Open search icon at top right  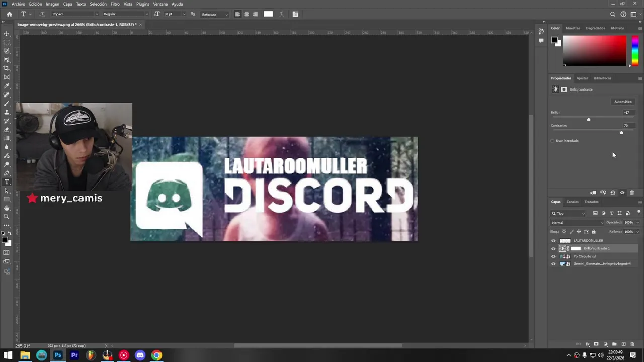613,14
